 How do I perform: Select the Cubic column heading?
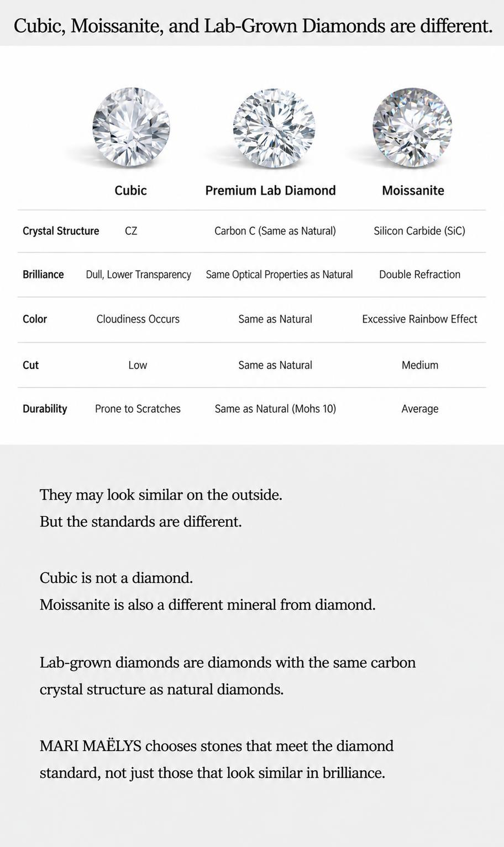point(131,190)
